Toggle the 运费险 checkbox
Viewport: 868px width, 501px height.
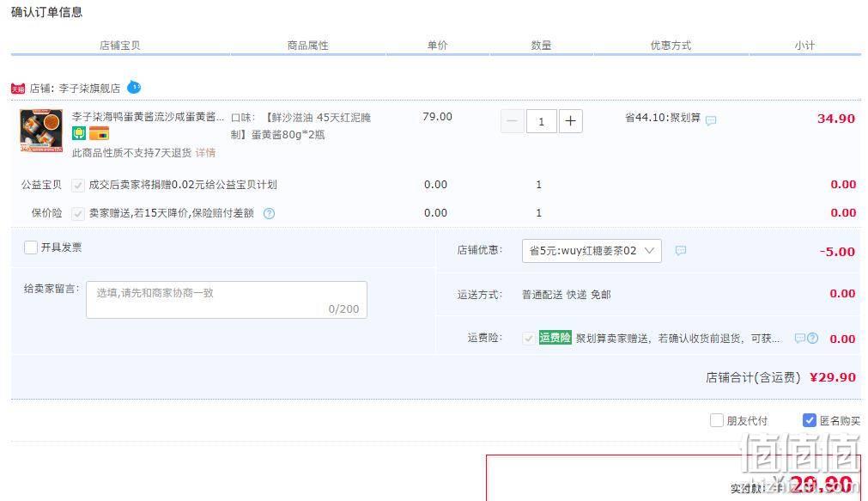[x=529, y=338]
